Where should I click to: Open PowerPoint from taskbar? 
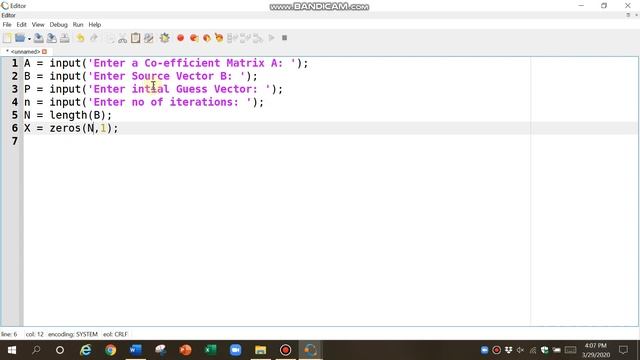pyautogui.click(x=185, y=350)
